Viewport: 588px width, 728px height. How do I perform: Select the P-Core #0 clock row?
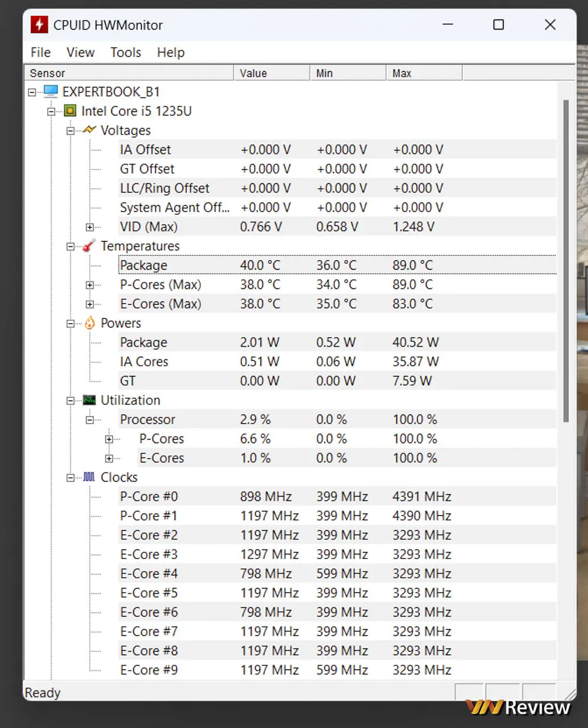pos(149,497)
